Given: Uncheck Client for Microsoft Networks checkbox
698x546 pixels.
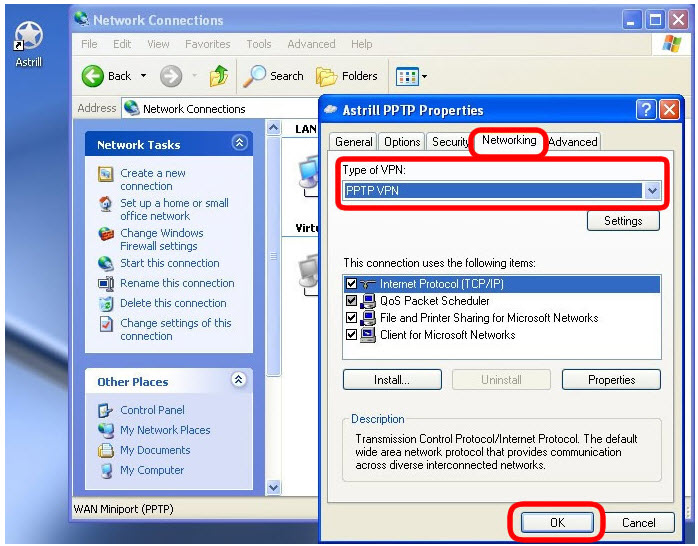Looking at the screenshot, I should [x=351, y=334].
